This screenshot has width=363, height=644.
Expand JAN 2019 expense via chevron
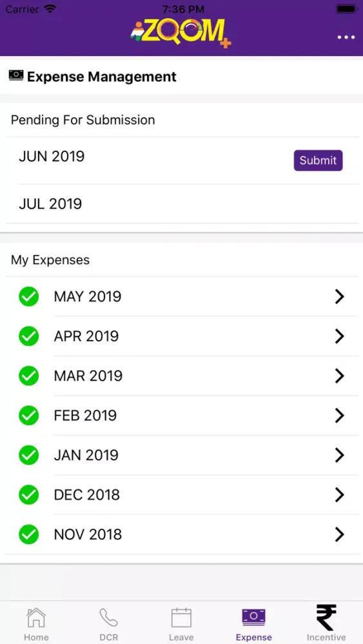[x=339, y=455]
